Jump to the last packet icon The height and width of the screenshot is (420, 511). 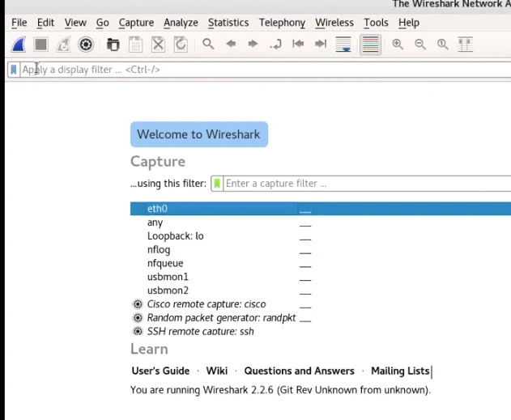(321, 44)
